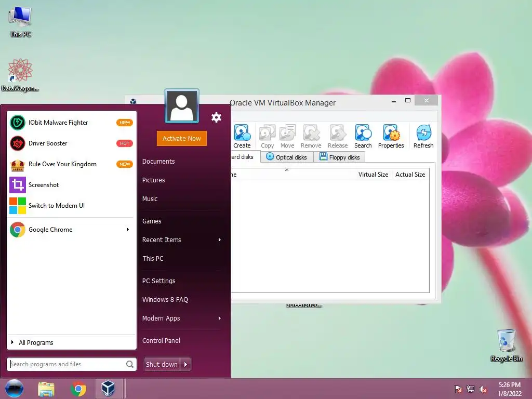Click the search magnifier icon
This screenshot has width=532, height=399.
129,364
